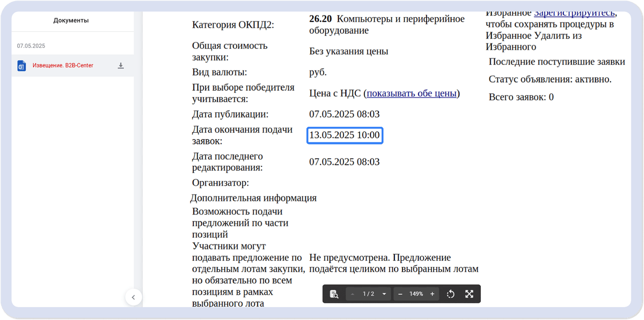The image size is (644, 320).
Task: Click the 'Без указания цены' value
Action: (349, 52)
